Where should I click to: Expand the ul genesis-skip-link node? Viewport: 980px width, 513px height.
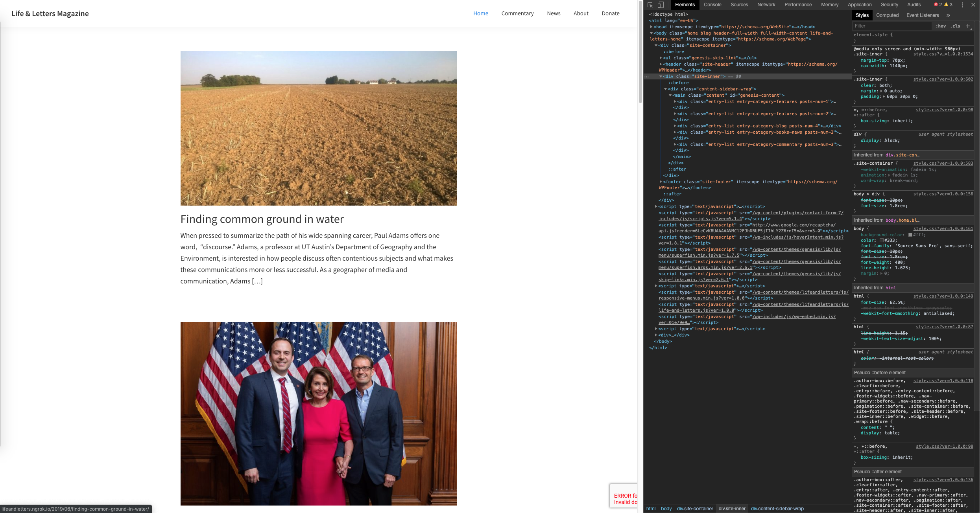(x=661, y=58)
